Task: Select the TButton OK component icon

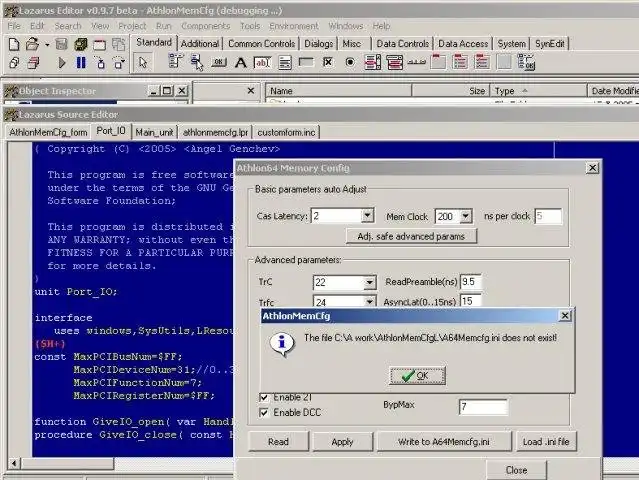Action: click(219, 62)
